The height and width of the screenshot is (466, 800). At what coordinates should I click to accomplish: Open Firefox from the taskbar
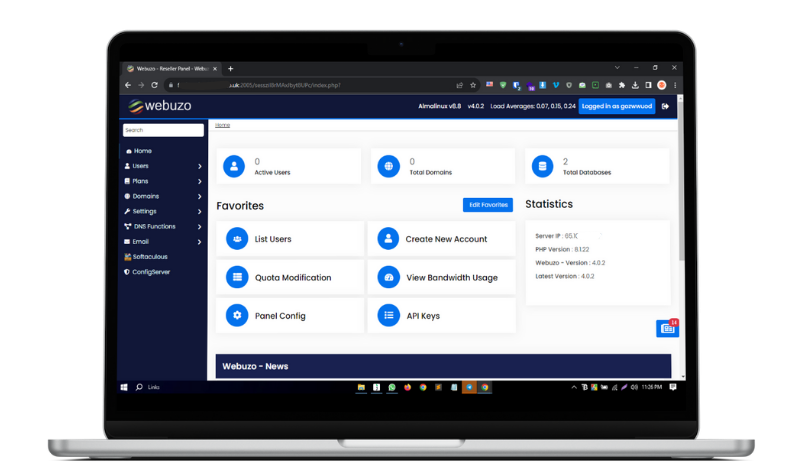click(x=407, y=387)
